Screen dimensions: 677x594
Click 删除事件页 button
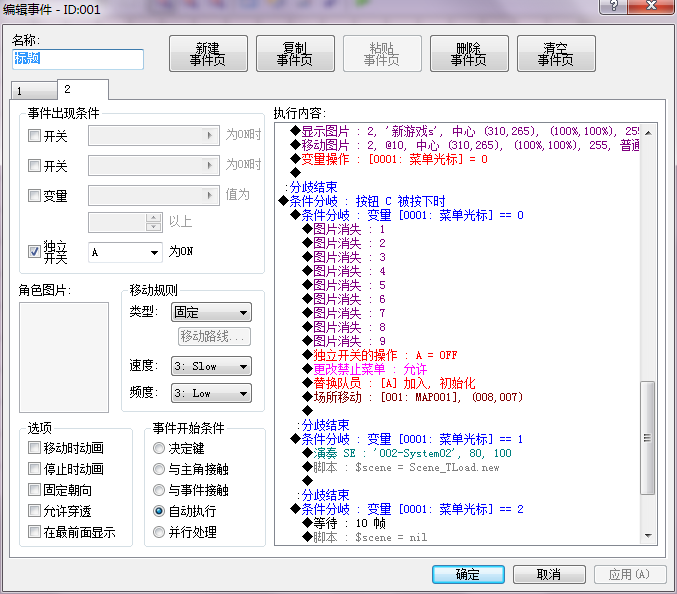(469, 54)
